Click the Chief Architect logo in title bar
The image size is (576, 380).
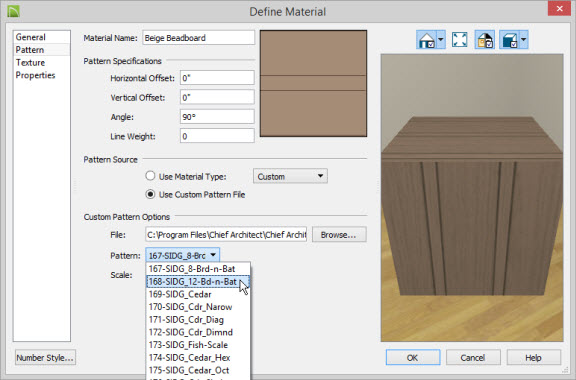coord(13,11)
